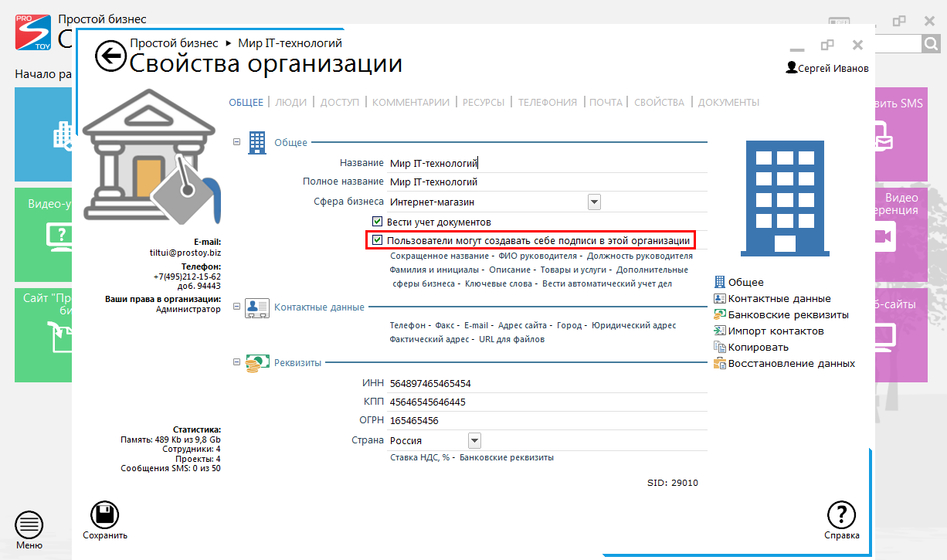Click the Адрес сайта link
The image size is (947, 560).
pyautogui.click(x=522, y=325)
